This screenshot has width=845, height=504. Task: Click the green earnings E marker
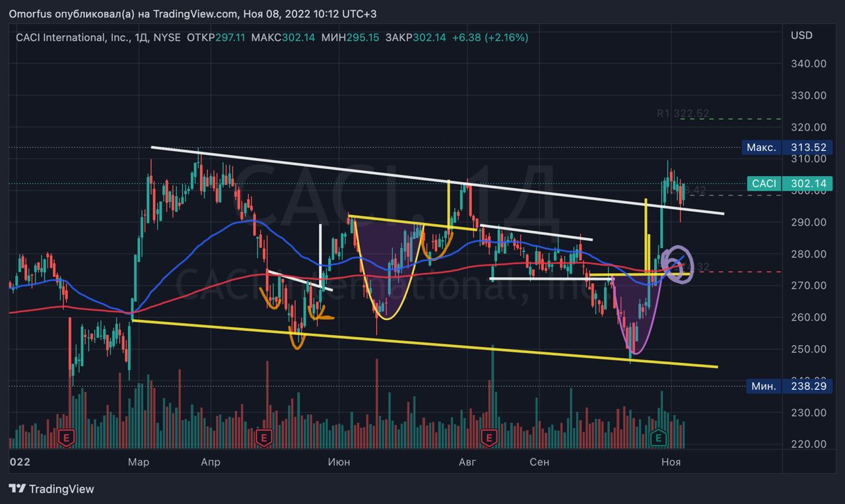658,437
